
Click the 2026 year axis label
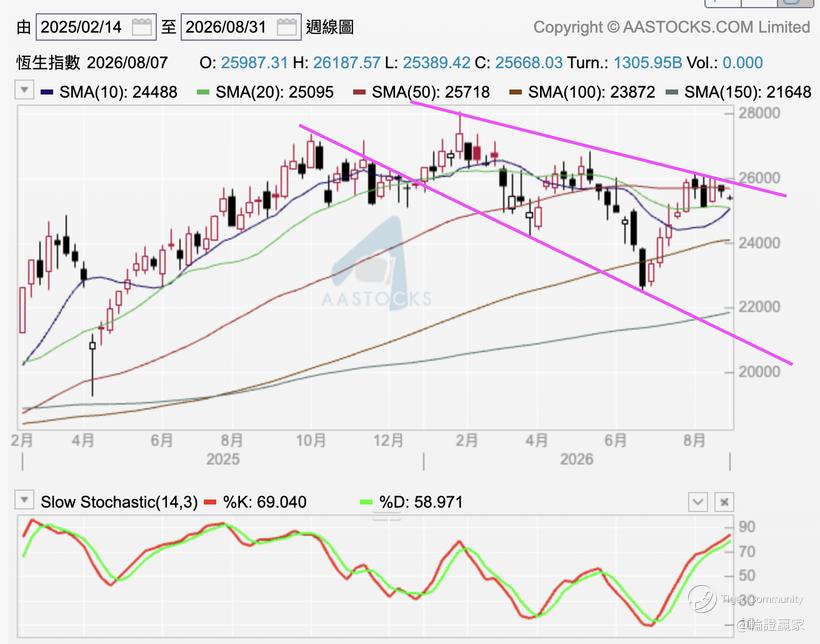tap(576, 459)
